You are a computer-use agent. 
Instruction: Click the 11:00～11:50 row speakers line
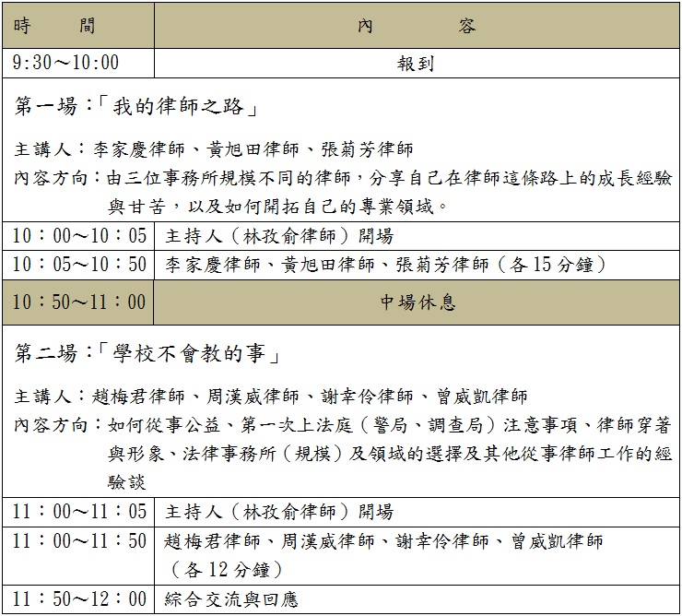[x=383, y=541]
